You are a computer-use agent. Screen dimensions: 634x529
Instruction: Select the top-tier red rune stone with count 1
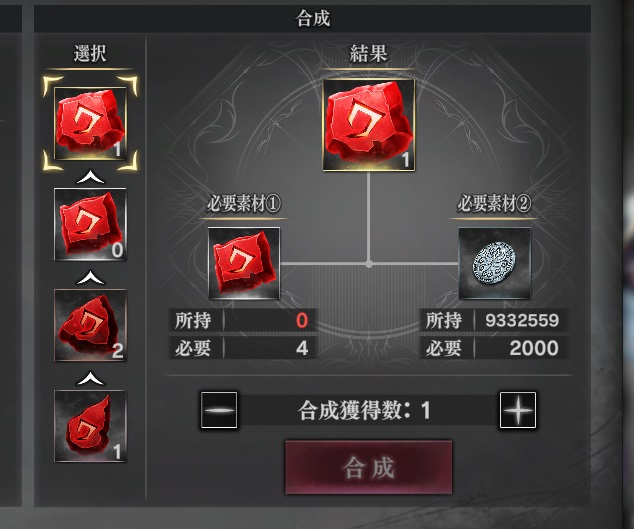90,123
